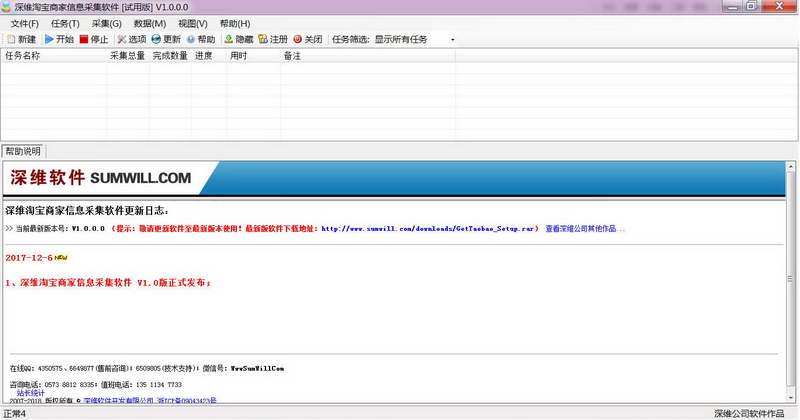Close the application window
The image size is (800, 420).
pyautogui.click(x=779, y=7)
